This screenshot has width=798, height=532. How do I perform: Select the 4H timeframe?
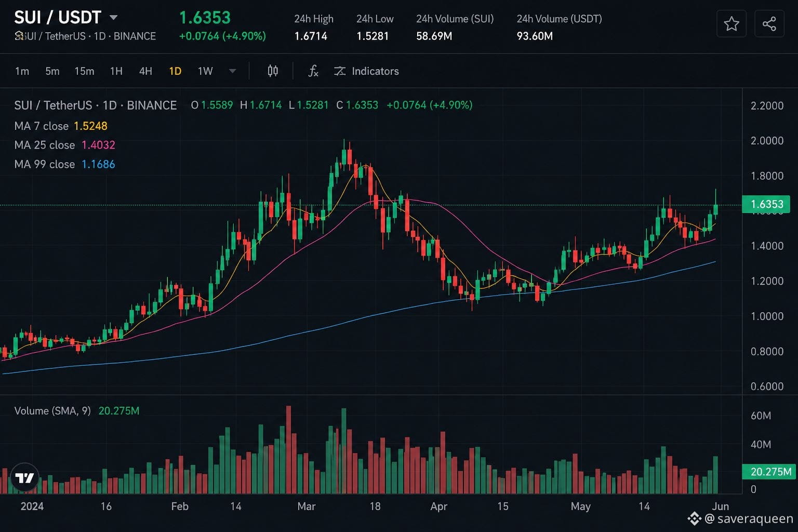coord(145,71)
